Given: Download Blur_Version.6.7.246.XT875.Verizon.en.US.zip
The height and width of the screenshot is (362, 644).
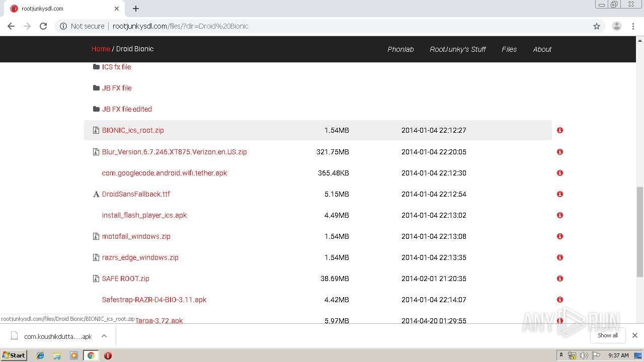Looking at the screenshot, I should 174,152.
